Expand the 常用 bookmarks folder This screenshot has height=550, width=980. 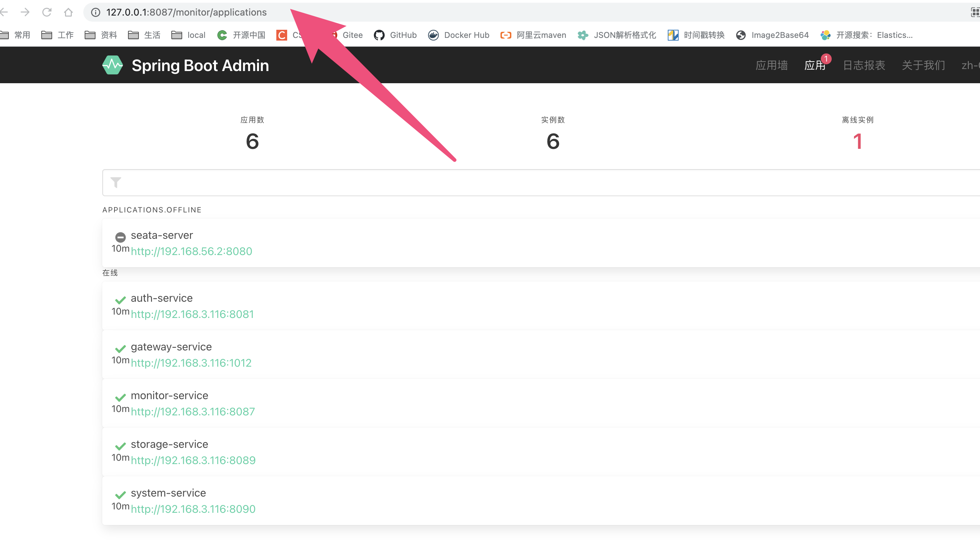click(x=16, y=35)
